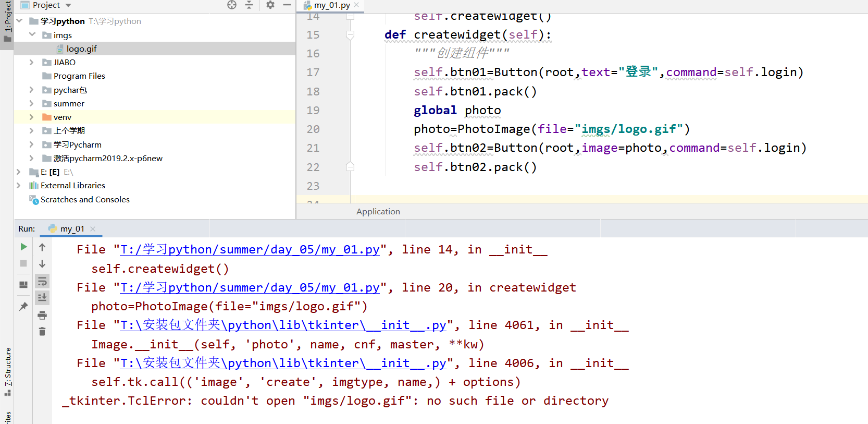Click the 'Image.__init__' console line
This screenshot has width=868, height=424.
(288, 344)
